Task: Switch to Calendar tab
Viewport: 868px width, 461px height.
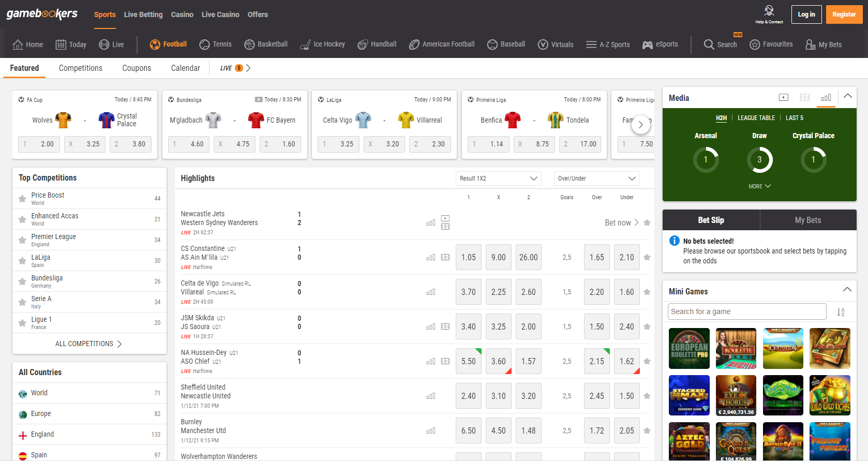Action: coord(186,68)
